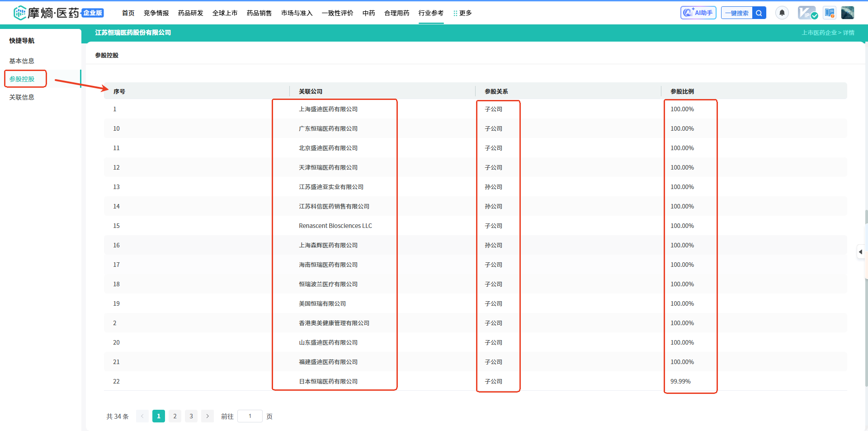
Task: Open the help manual book icon
Action: pyautogui.click(x=829, y=13)
